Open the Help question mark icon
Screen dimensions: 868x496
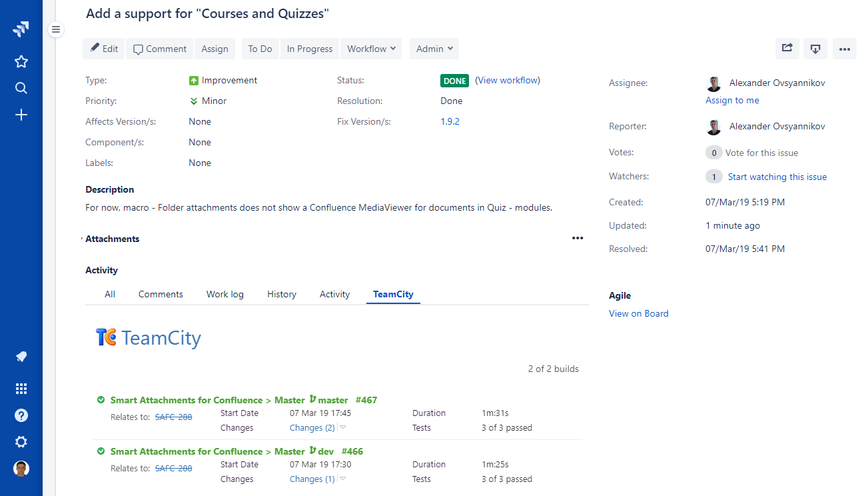21,415
